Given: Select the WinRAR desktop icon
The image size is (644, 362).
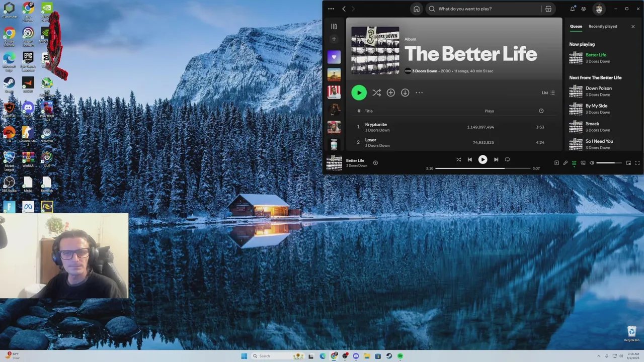Looking at the screenshot, I should [x=28, y=159].
